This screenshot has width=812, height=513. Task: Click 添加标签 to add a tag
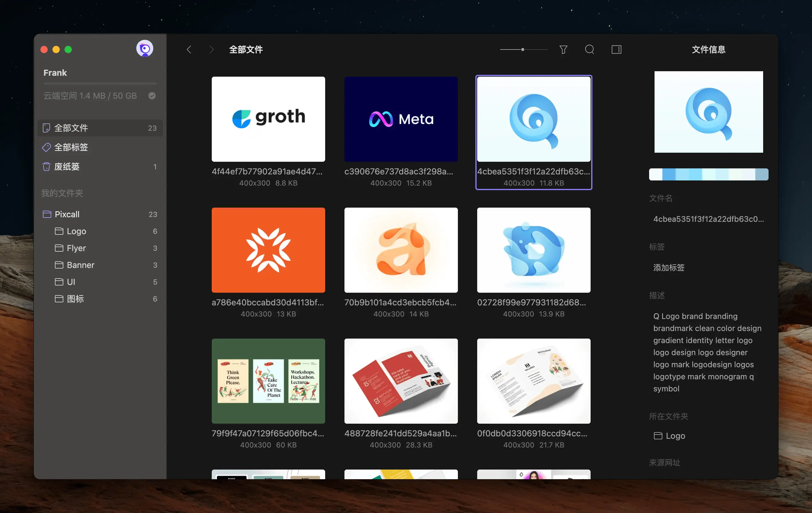click(x=669, y=267)
